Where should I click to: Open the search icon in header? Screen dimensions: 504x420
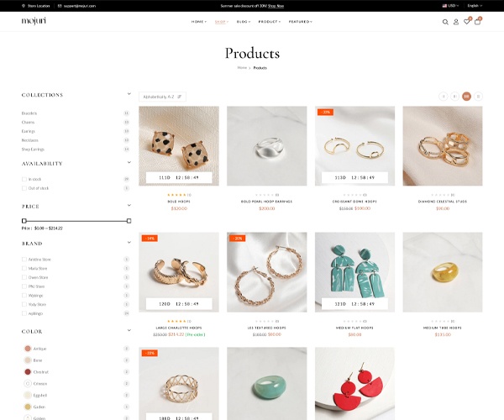click(445, 22)
